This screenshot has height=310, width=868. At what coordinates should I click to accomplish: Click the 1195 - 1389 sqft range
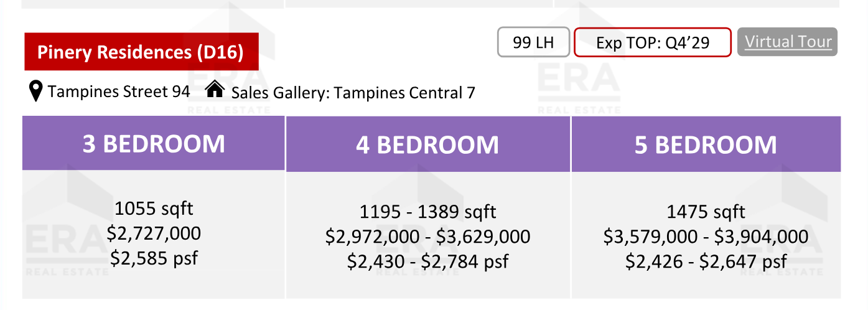coord(428,212)
